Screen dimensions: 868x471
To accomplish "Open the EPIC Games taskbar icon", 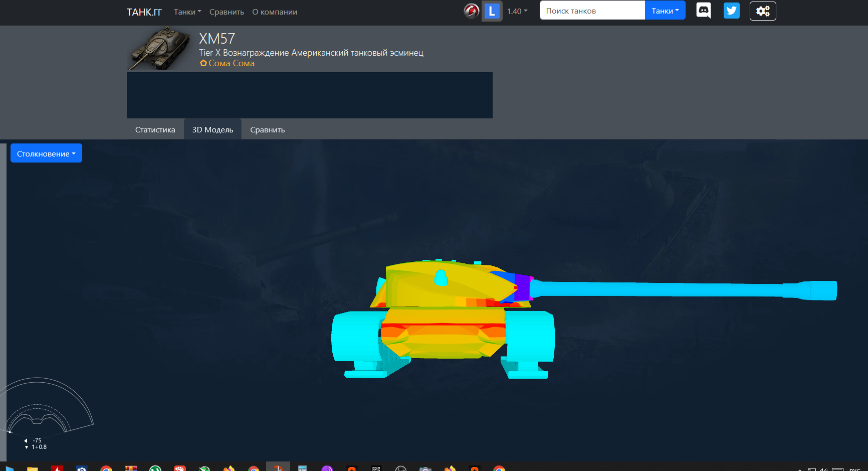I will point(376,468).
